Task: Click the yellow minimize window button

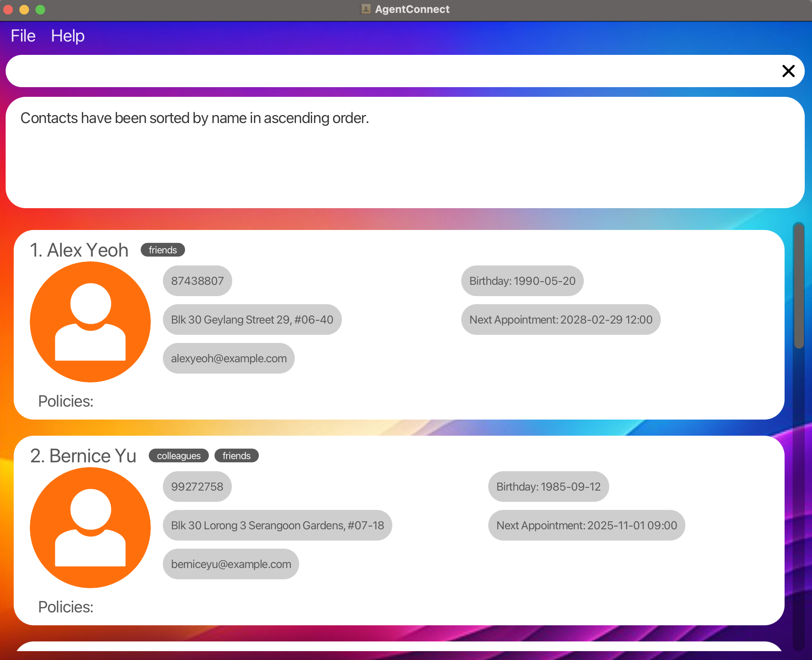Action: 24,9
